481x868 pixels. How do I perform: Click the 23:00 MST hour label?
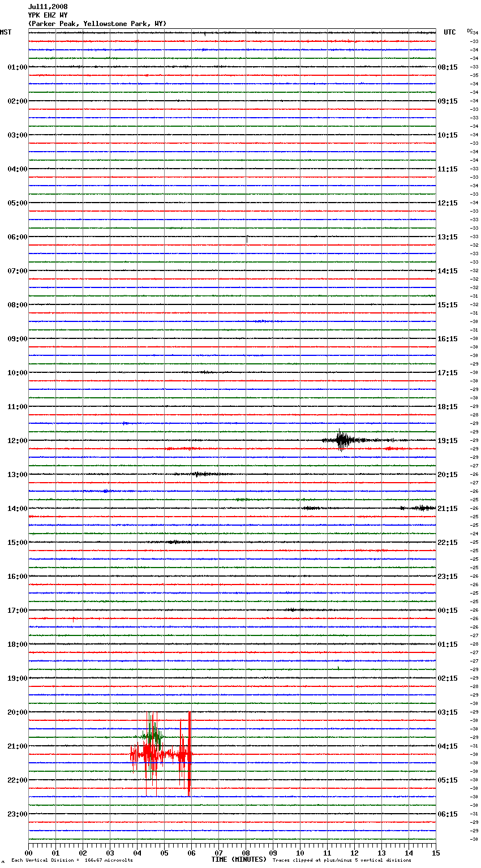coord(18,814)
